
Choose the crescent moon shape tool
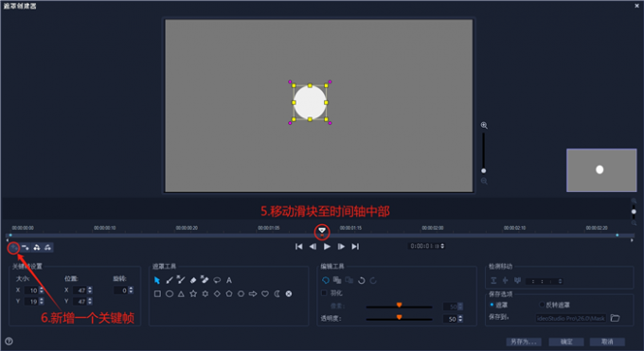coord(277,294)
